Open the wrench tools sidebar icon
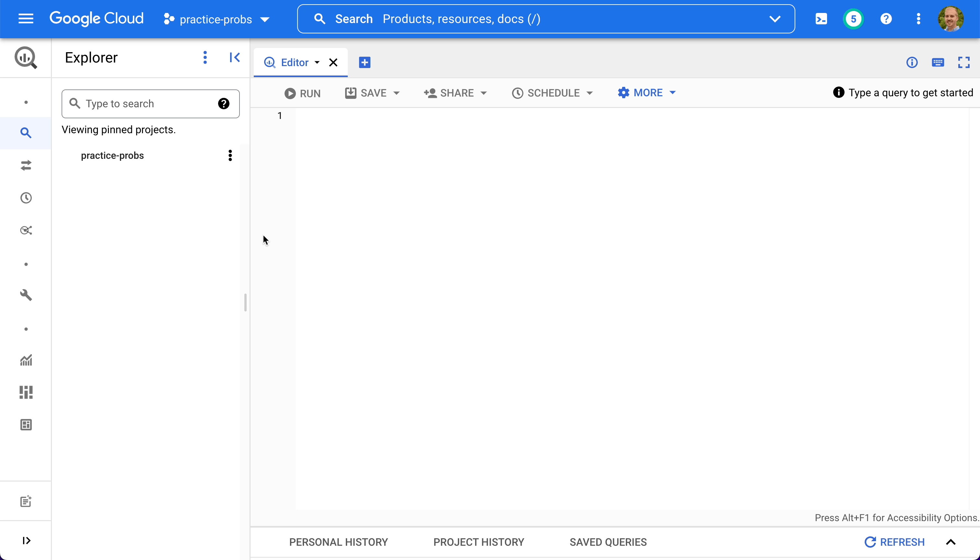 coord(26,295)
